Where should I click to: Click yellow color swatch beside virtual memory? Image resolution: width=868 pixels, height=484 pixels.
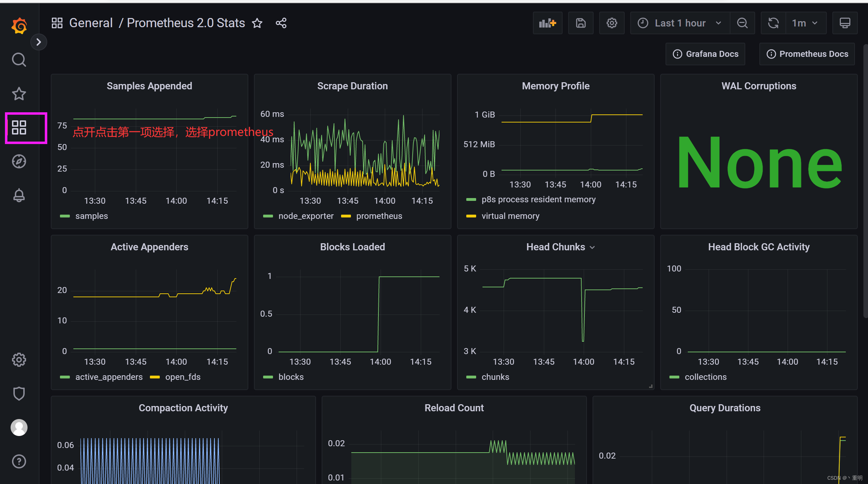click(x=471, y=216)
